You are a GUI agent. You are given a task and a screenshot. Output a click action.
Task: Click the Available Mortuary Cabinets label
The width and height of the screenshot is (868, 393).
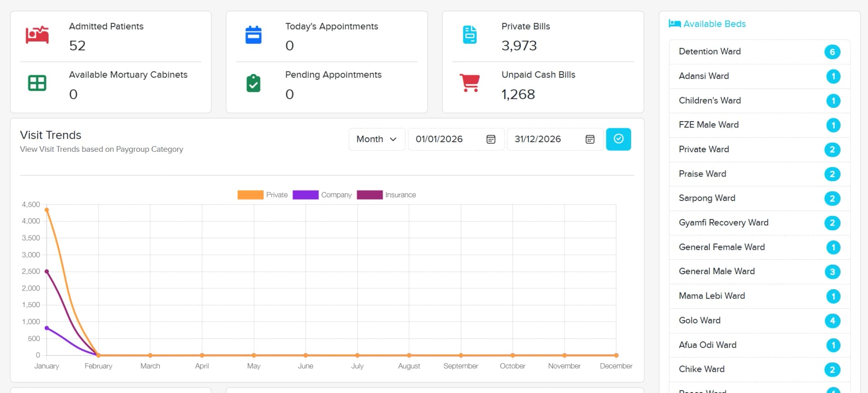tap(128, 75)
